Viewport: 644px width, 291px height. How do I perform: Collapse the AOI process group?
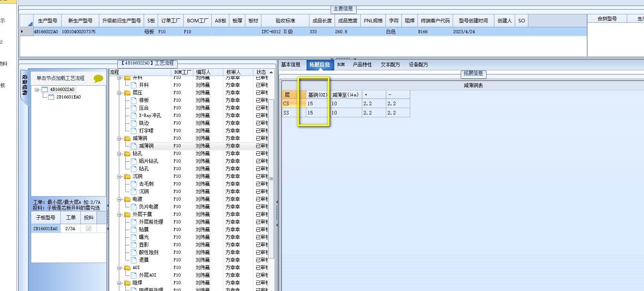pyautogui.click(x=119, y=268)
